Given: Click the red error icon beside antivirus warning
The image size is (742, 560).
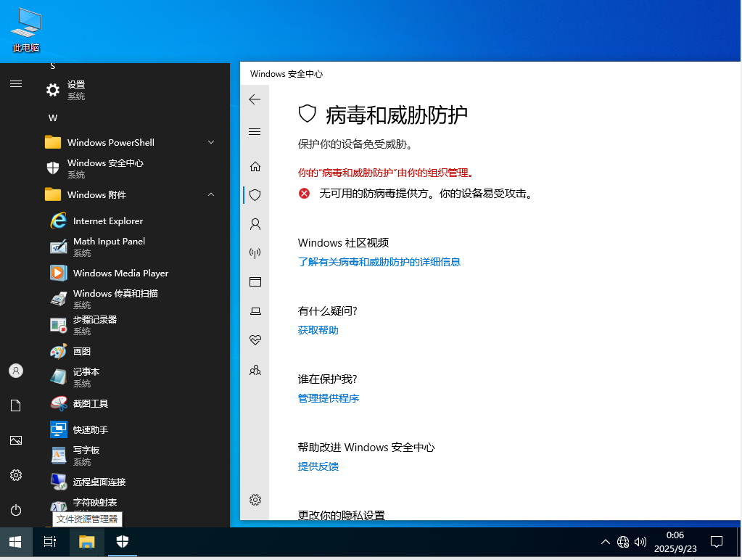Looking at the screenshot, I should coord(304,193).
